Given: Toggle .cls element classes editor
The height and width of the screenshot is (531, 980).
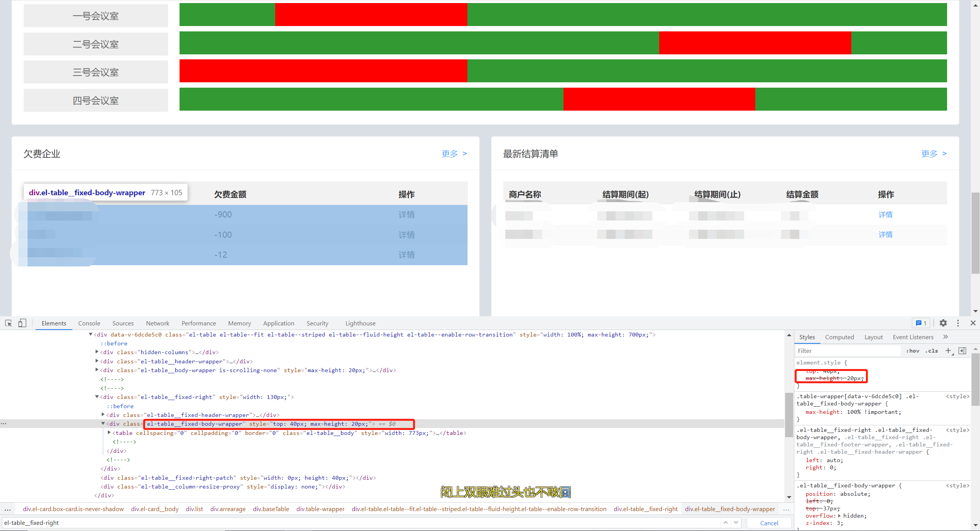Looking at the screenshot, I should 932,350.
